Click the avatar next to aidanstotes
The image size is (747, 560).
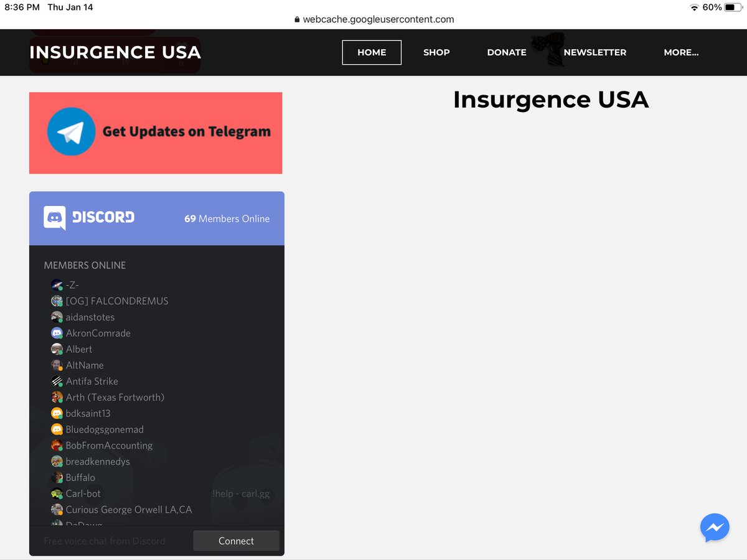click(57, 317)
